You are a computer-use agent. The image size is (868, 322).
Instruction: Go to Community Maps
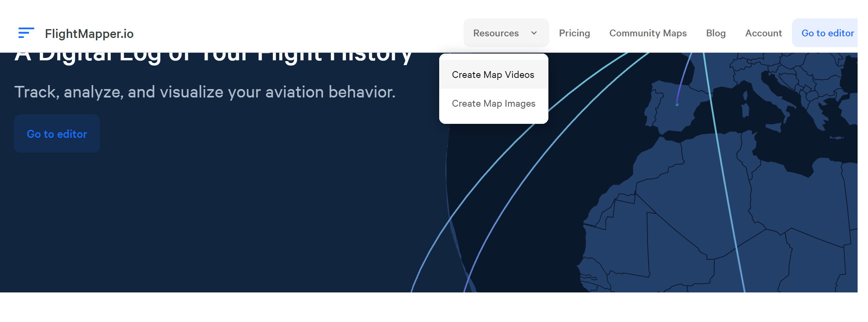tap(648, 33)
